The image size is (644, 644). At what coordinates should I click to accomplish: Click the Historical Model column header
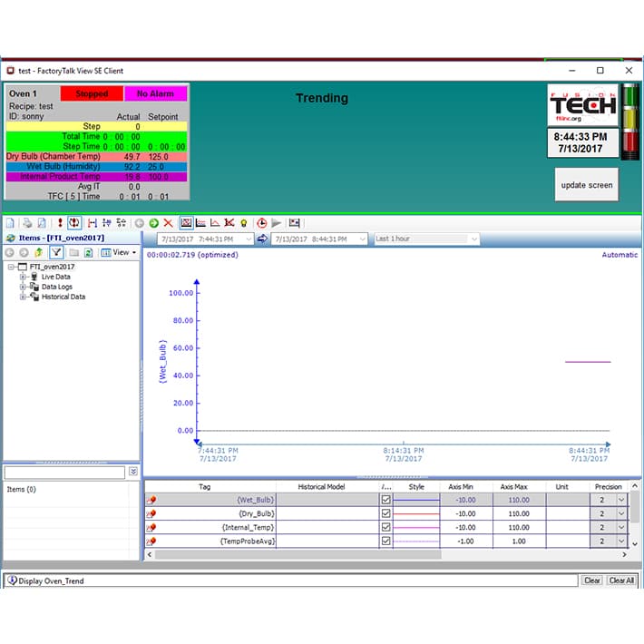(327, 487)
